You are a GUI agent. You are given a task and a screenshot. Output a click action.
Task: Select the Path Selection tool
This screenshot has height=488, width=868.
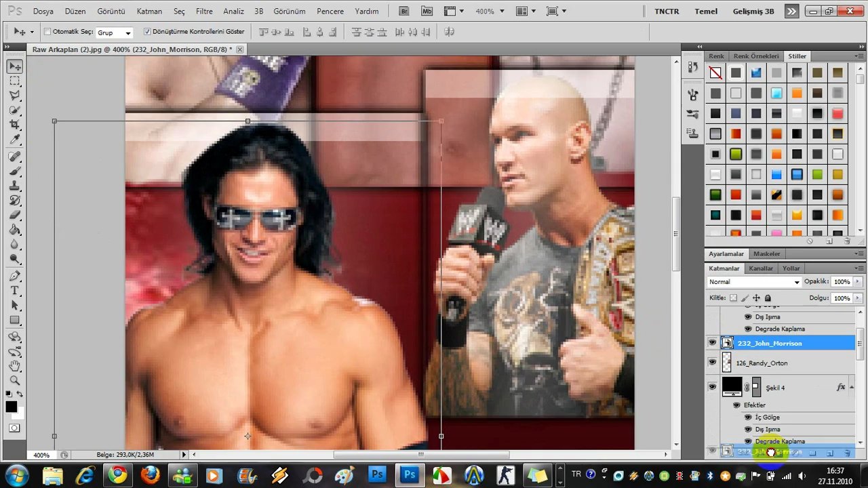click(15, 306)
